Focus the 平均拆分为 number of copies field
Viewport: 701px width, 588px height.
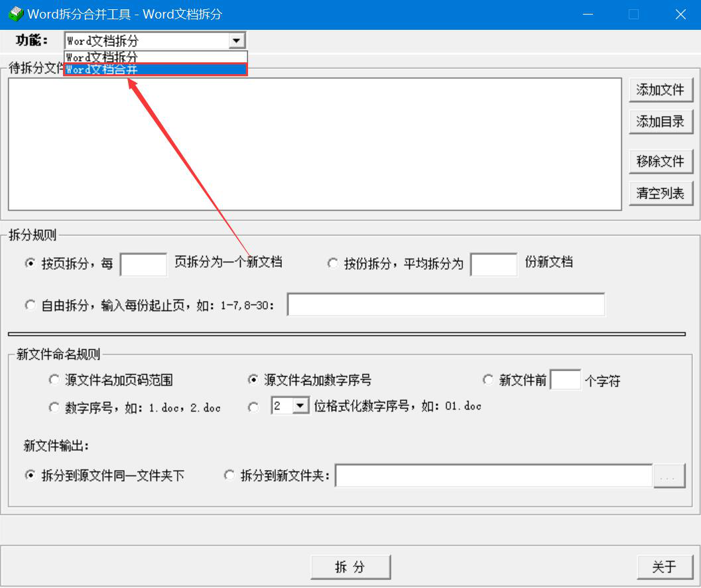coord(493,265)
